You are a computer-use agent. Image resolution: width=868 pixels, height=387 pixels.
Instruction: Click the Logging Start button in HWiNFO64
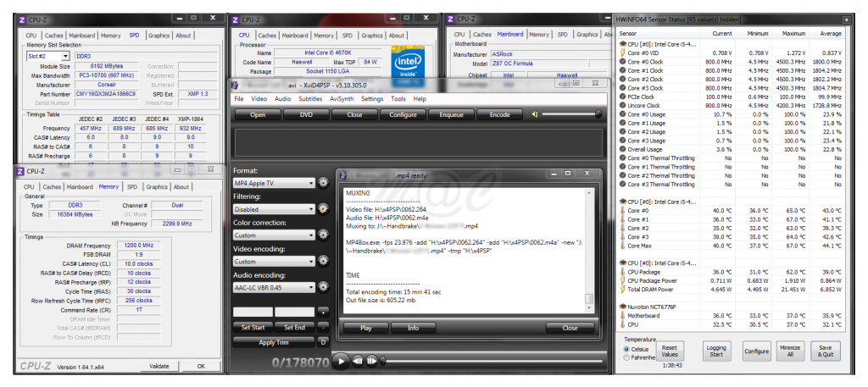[716, 351]
